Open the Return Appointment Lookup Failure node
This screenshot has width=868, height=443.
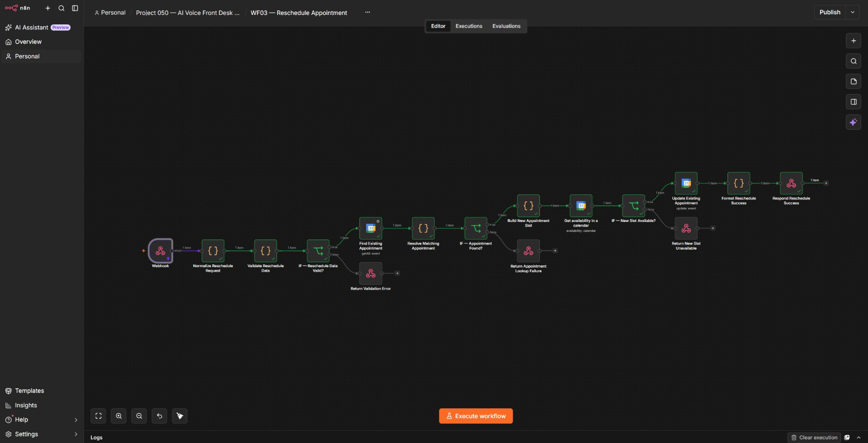(528, 251)
